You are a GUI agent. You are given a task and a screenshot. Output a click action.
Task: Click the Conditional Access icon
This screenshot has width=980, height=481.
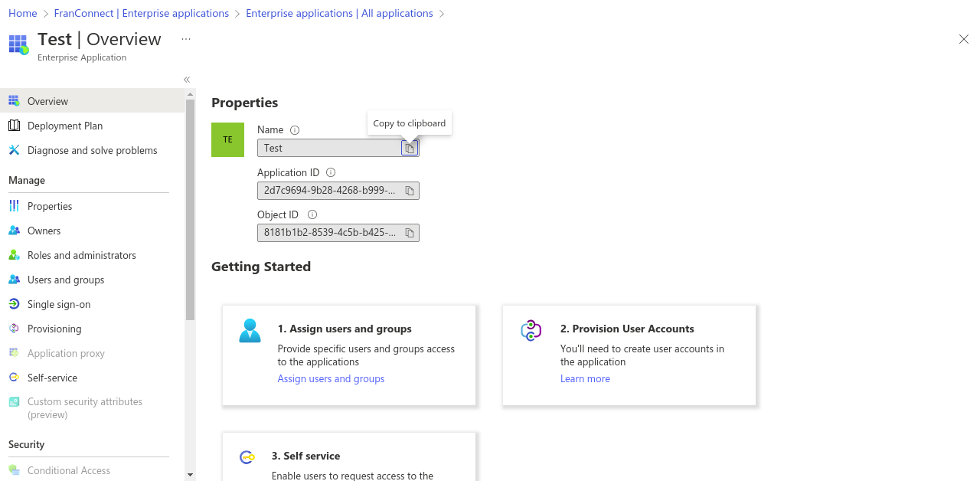(14, 470)
